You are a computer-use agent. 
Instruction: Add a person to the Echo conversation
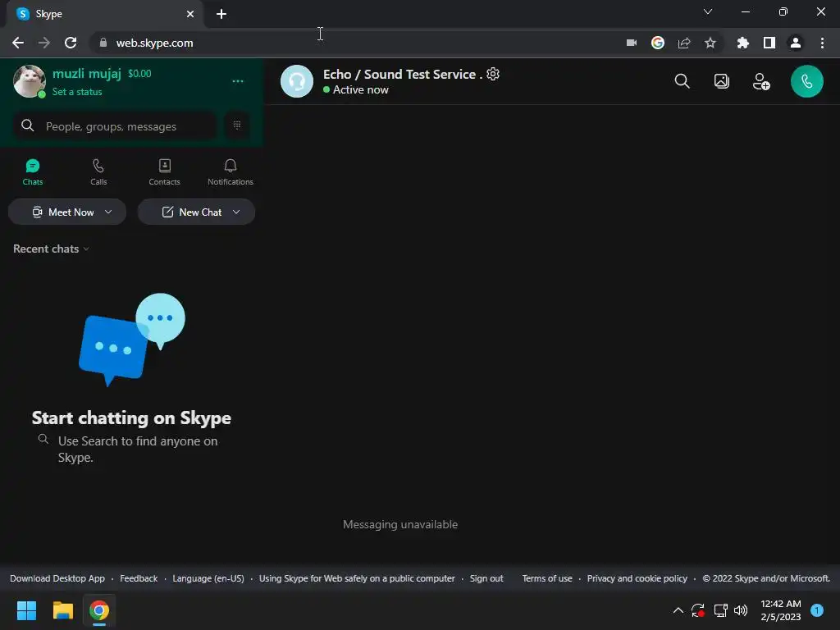760,81
